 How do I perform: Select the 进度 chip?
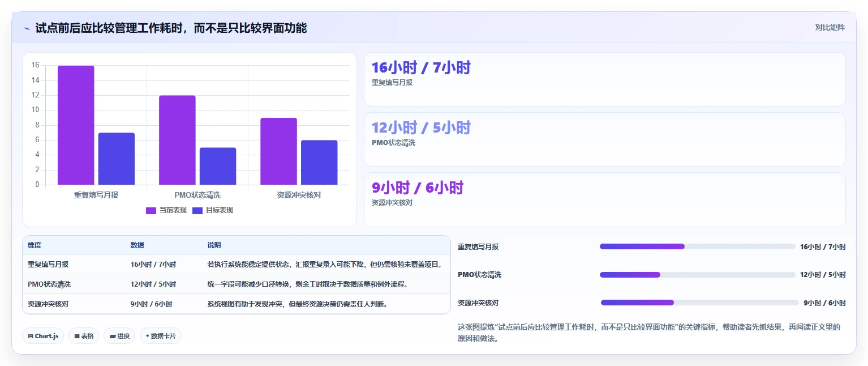click(x=119, y=336)
